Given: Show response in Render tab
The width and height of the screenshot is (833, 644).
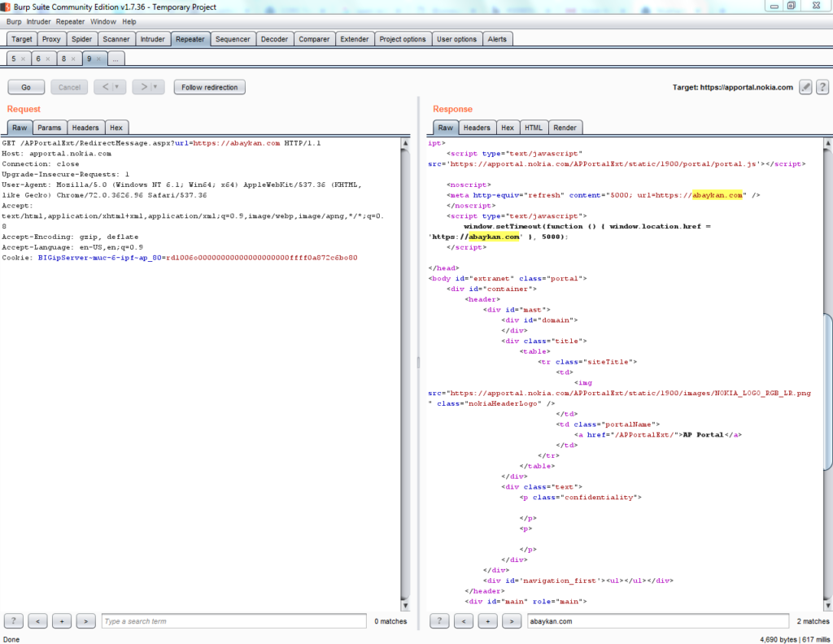Looking at the screenshot, I should pyautogui.click(x=565, y=128).
